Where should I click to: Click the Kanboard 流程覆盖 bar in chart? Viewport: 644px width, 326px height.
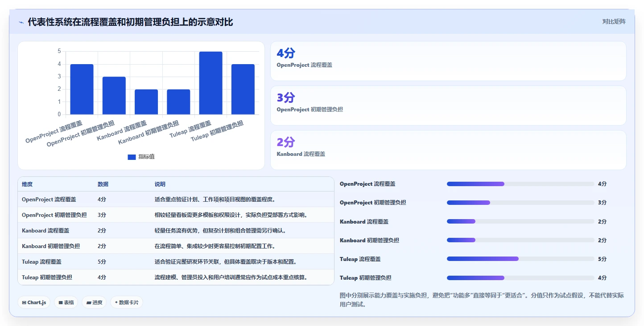tap(146, 102)
